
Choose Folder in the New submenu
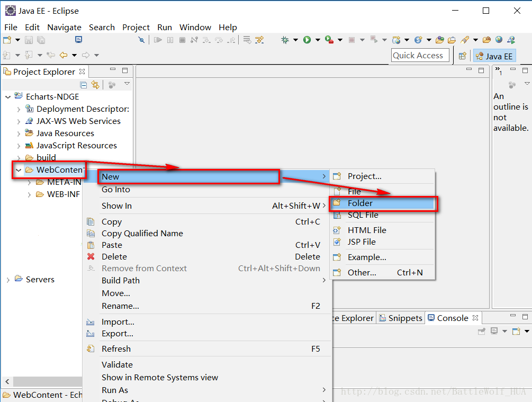(x=383, y=203)
